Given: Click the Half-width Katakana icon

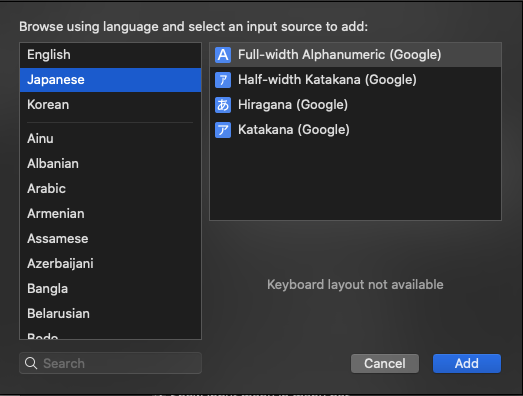Looking at the screenshot, I should pos(223,80).
